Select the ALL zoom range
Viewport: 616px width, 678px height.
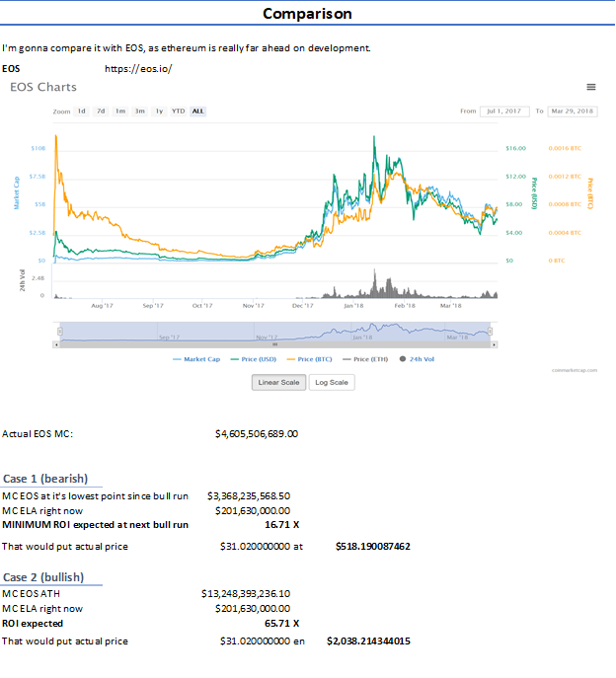198,112
